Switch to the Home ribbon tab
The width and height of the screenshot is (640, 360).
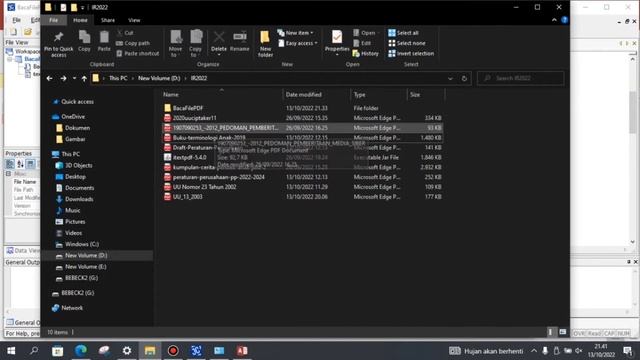[x=80, y=20]
